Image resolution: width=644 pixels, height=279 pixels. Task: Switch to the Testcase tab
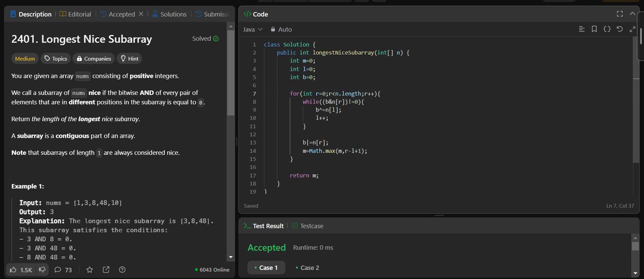tap(308, 226)
